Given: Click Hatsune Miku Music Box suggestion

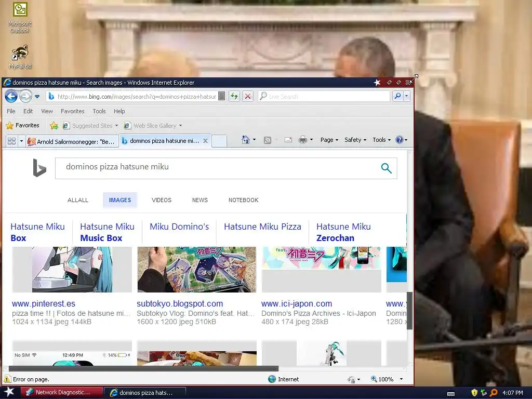Looking at the screenshot, I should [x=107, y=232].
